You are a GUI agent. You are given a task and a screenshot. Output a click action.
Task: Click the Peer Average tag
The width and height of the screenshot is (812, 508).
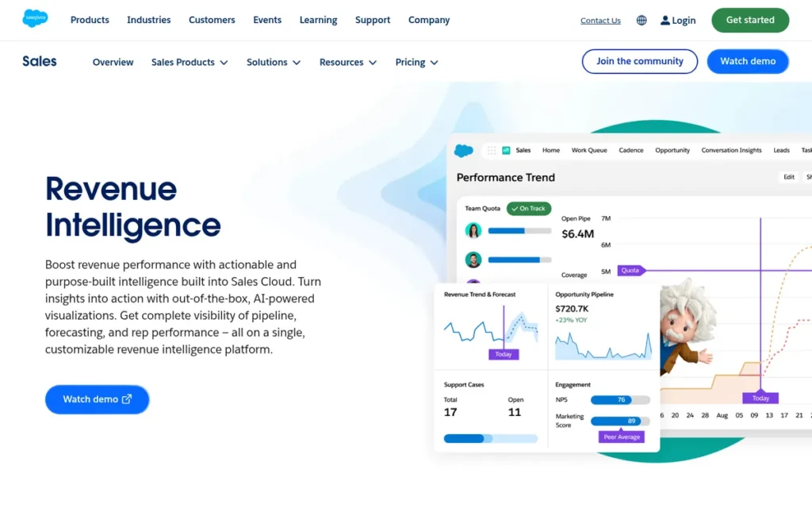622,437
